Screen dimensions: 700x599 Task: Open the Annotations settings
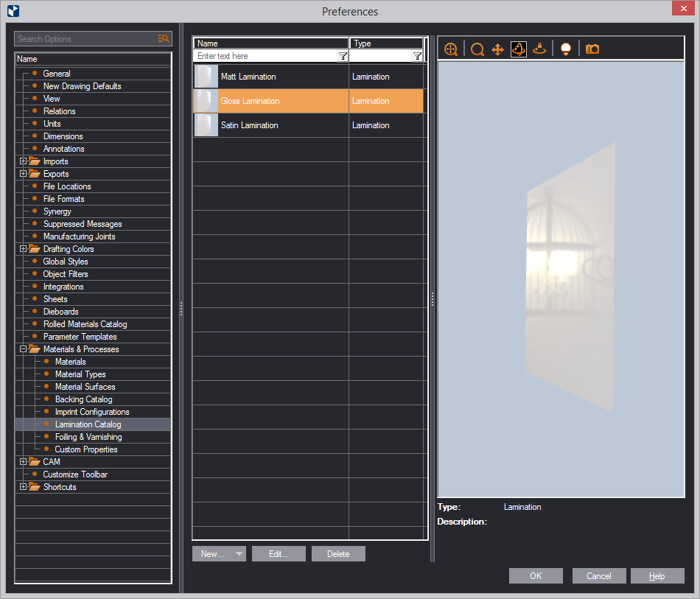coord(64,149)
